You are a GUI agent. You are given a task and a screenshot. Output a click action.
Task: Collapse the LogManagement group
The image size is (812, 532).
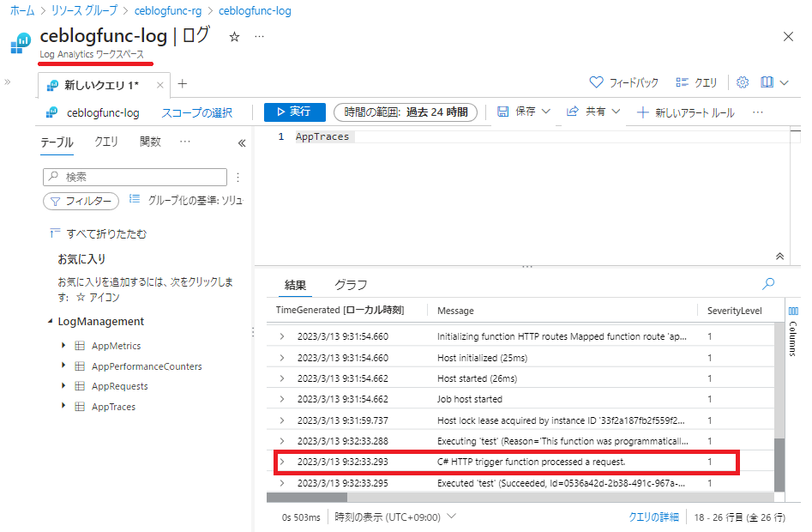coord(51,321)
